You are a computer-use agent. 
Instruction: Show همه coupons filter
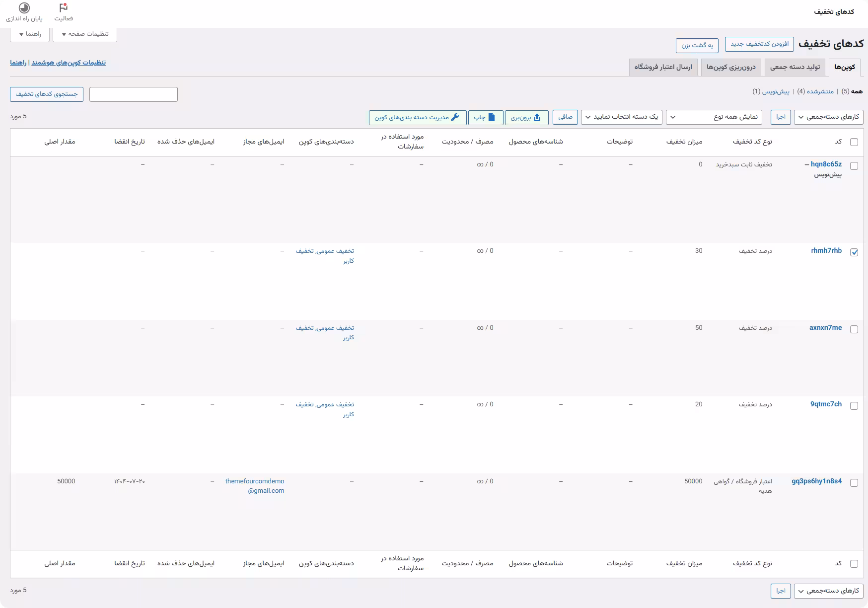tap(857, 91)
